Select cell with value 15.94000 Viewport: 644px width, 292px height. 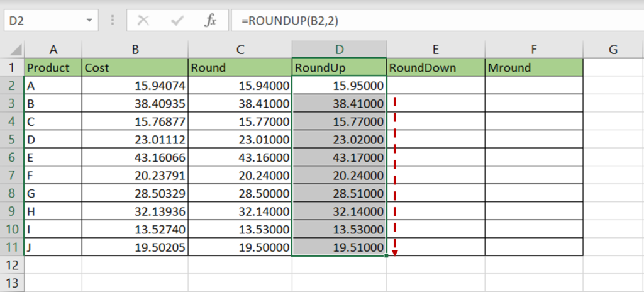click(x=240, y=86)
